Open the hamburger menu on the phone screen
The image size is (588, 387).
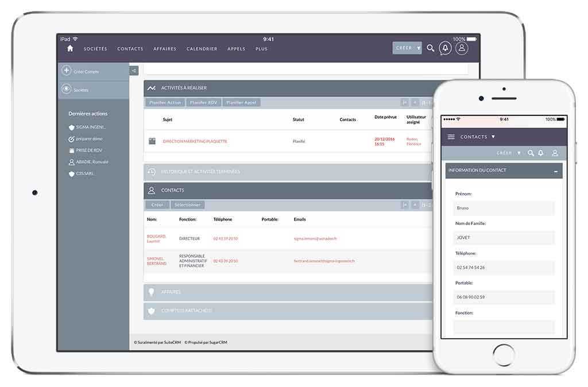(x=451, y=137)
